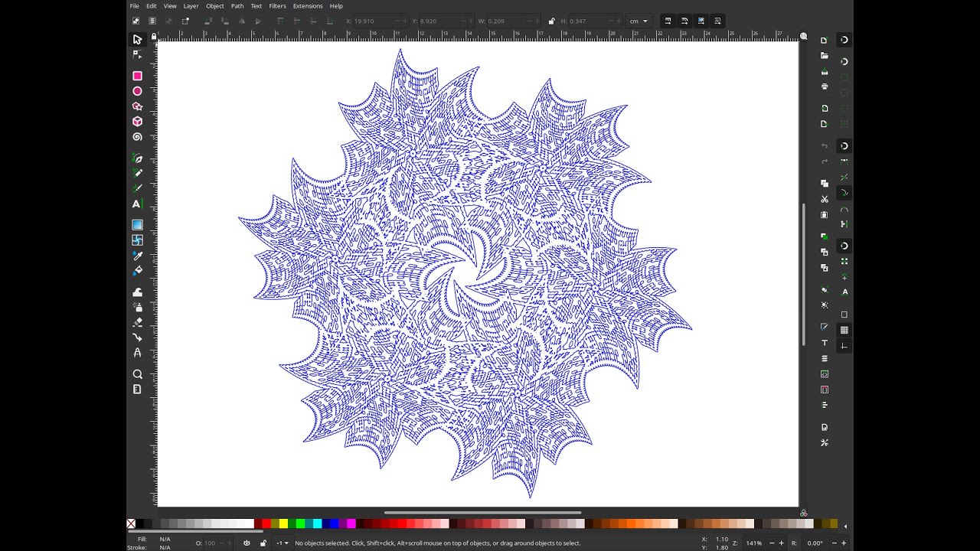980x551 pixels.
Task: Pick the red palette swatch
Action: [x=266, y=524]
